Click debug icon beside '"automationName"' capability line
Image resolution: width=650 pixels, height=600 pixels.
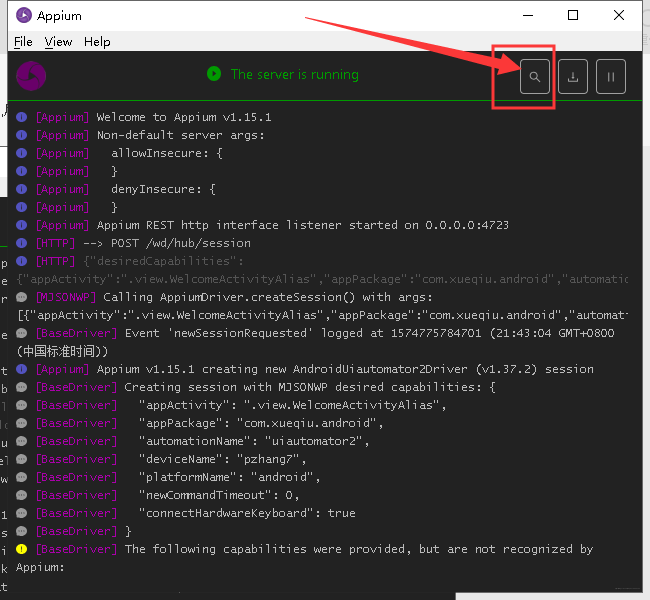click(x=22, y=441)
